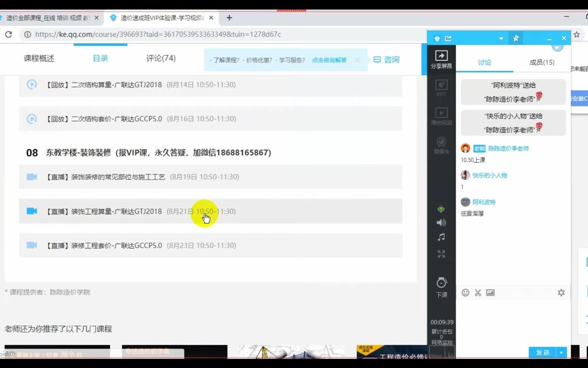588x368 pixels.
Task: Open the 目录 catalog tab
Action: click(x=100, y=59)
